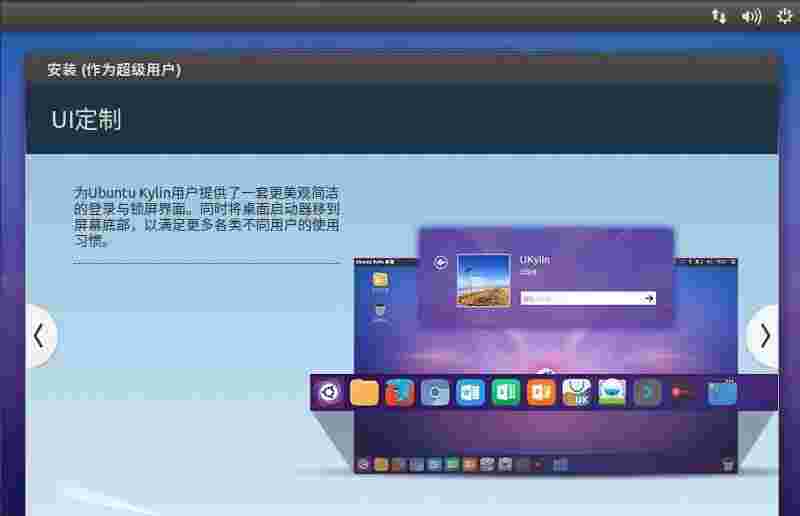Click the UKylin user name on the login screen
The width and height of the screenshot is (800, 516).
[x=535, y=260]
